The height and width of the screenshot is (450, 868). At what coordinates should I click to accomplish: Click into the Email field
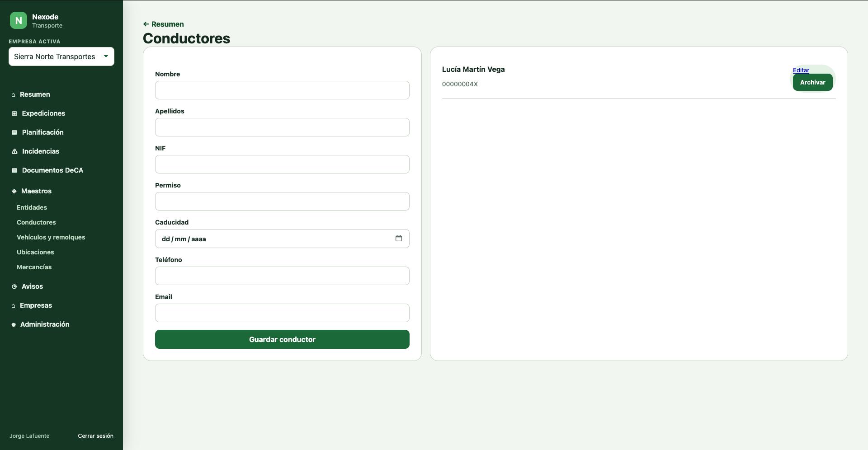click(282, 313)
